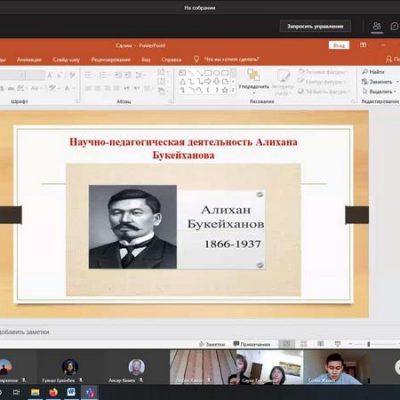This screenshot has width=400, height=400.
Task: Open the Teams participants panel icon
Action: (x=377, y=26)
